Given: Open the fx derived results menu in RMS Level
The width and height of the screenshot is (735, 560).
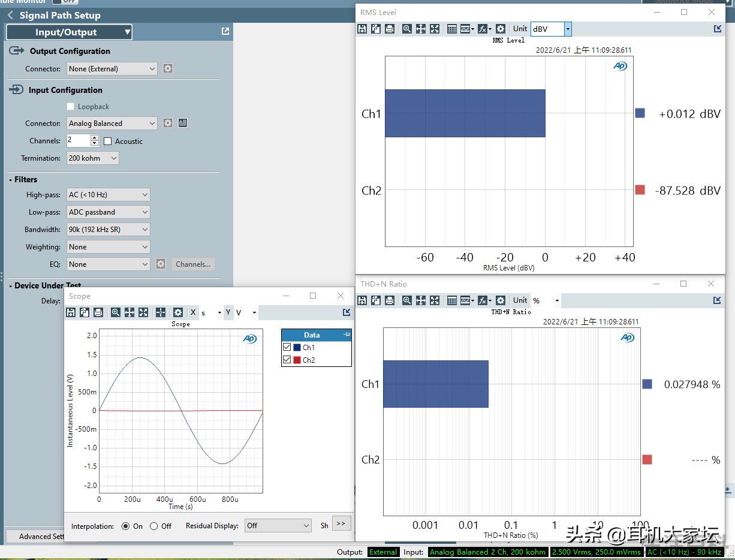Looking at the screenshot, I should 484,29.
